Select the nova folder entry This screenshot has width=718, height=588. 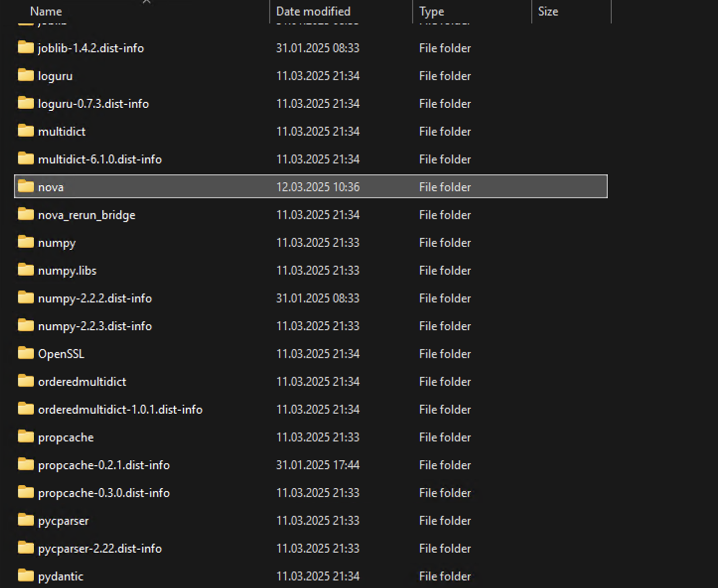[x=51, y=187]
